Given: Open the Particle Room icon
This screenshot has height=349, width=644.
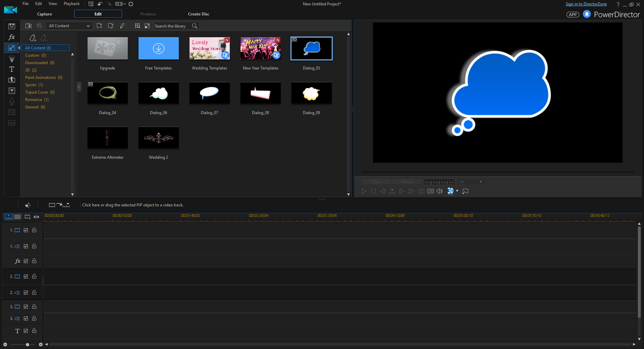Looking at the screenshot, I should pyautogui.click(x=12, y=59).
